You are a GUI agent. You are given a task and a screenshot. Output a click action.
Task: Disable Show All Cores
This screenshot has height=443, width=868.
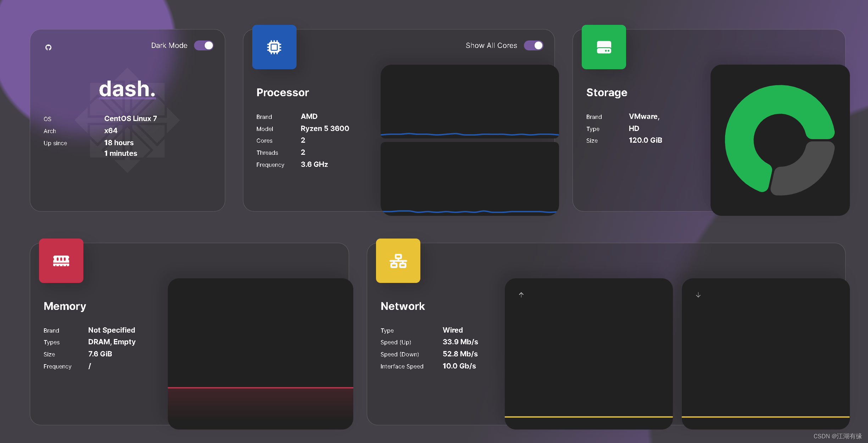click(x=533, y=45)
